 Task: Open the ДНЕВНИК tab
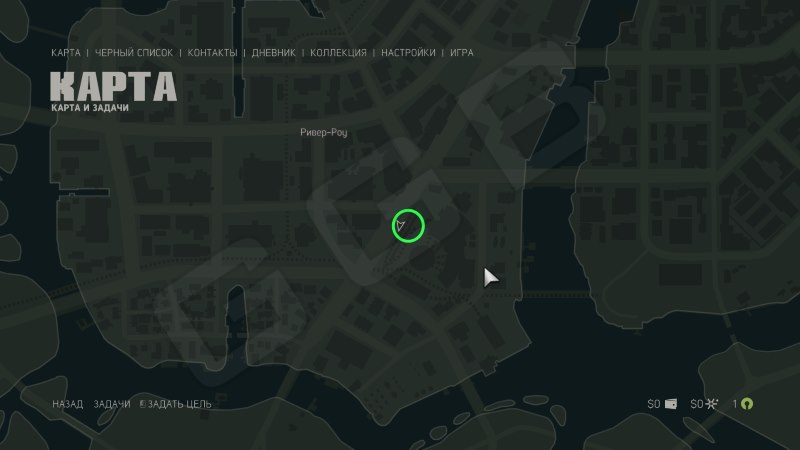(x=273, y=53)
